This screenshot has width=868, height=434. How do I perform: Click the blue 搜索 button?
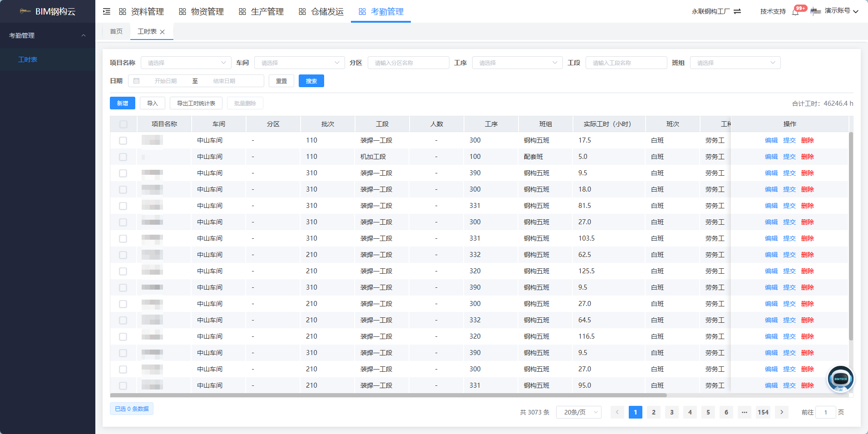click(311, 81)
